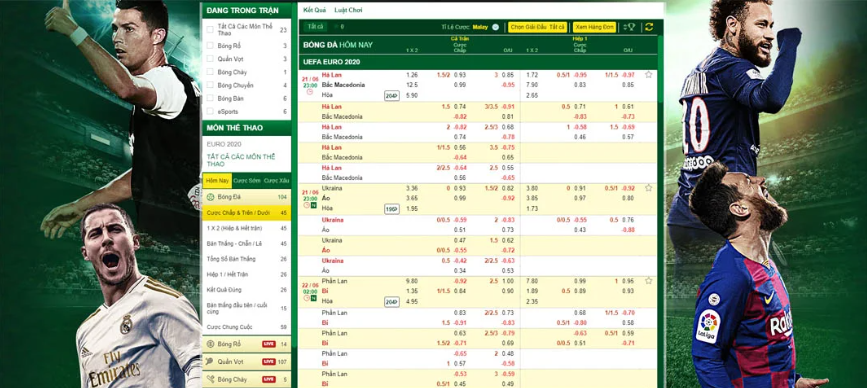Bet the draw at odds 5.90

coord(412,96)
